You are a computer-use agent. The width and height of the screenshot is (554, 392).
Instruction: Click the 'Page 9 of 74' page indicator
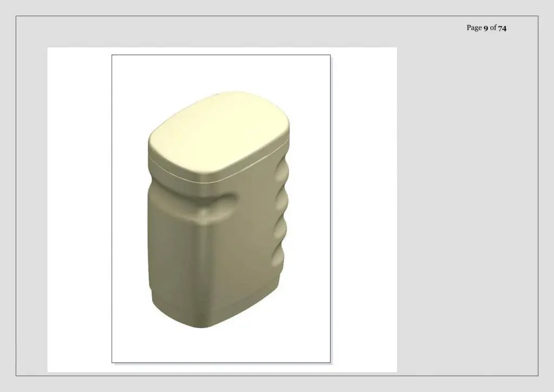point(486,28)
